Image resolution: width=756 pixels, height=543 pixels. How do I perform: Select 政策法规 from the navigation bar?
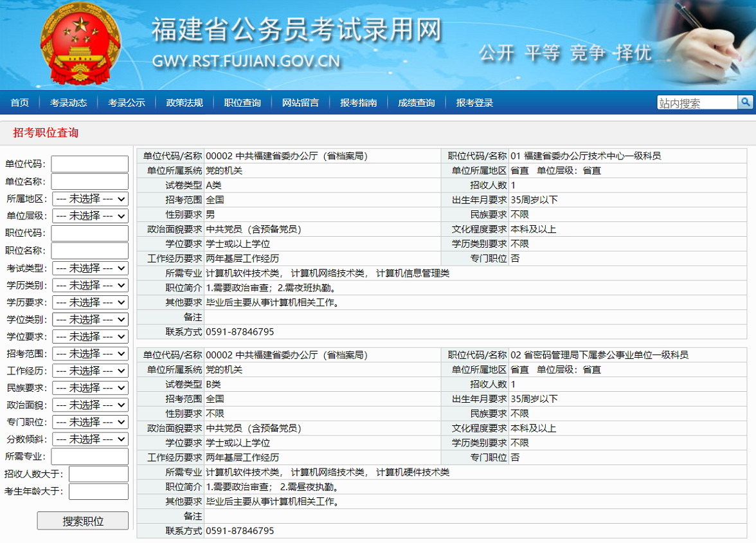click(x=184, y=103)
